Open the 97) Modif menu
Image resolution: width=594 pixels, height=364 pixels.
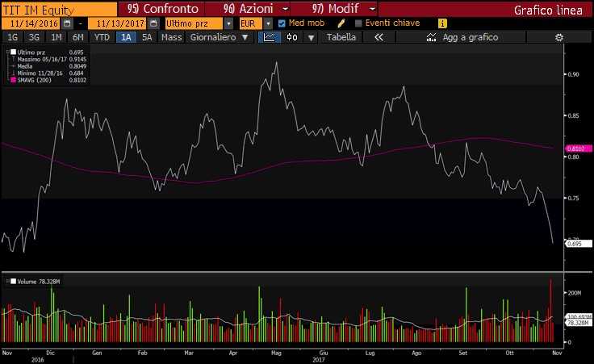click(x=335, y=9)
